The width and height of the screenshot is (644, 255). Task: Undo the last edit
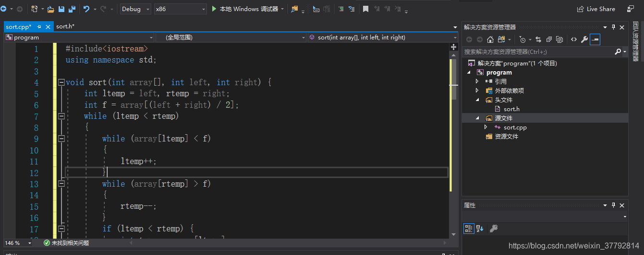point(86,9)
